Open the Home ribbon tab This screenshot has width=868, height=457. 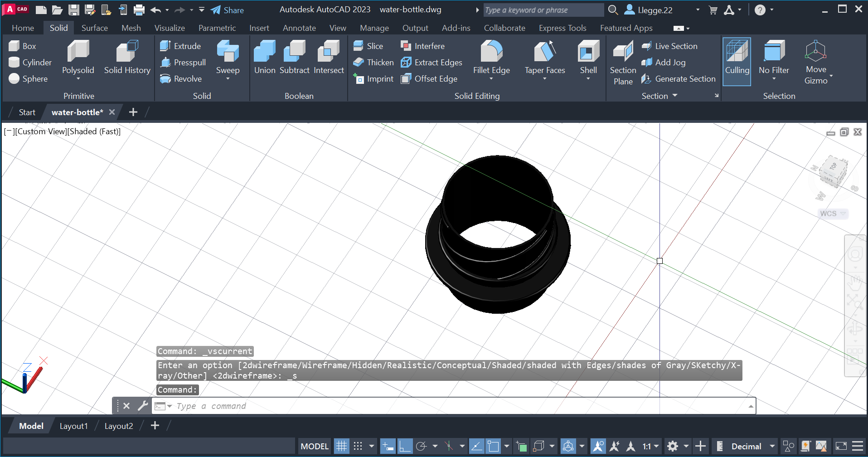23,28
